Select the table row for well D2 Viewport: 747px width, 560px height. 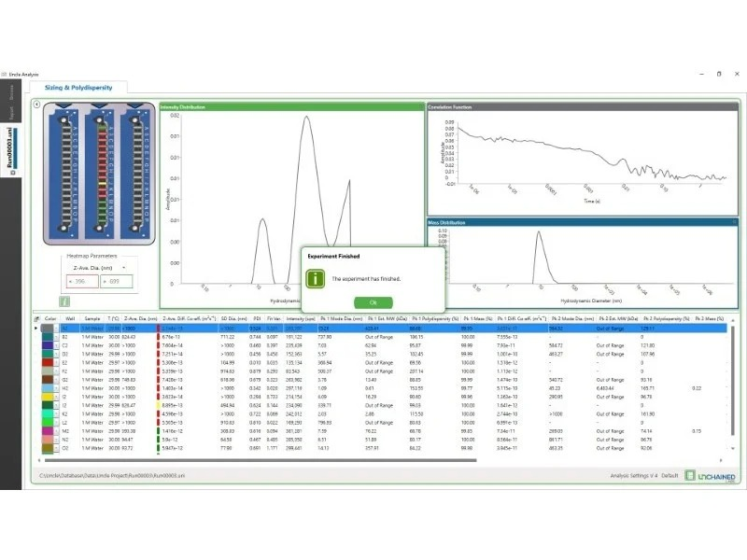coord(384,354)
